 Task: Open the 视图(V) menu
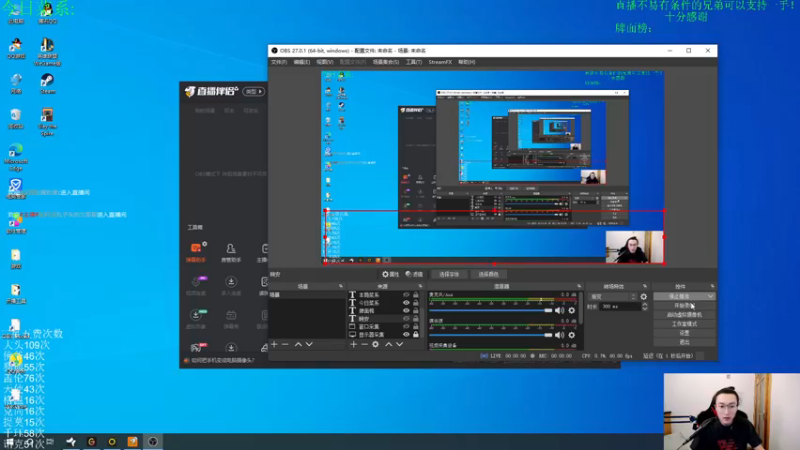(324, 62)
